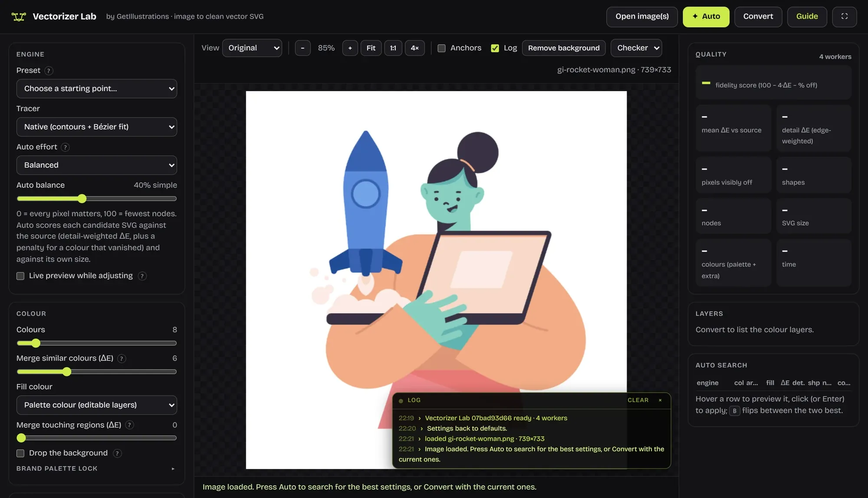Uncheck the Log checkbox
Viewport: 868px width, 498px height.
click(x=495, y=48)
